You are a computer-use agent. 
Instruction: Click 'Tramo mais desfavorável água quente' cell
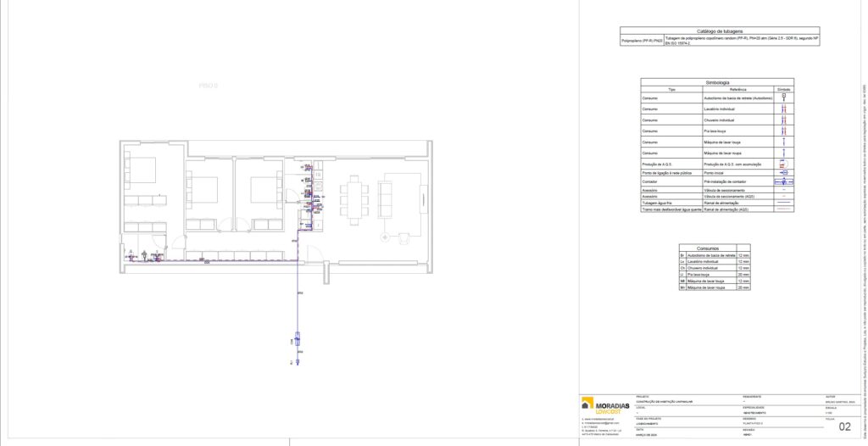pyautogui.click(x=671, y=209)
